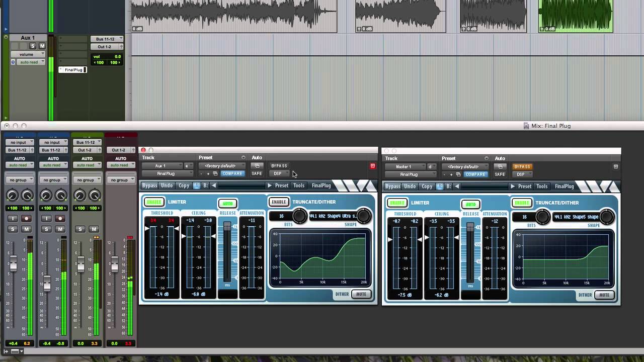
Task: Click input monitor I on strip showing -9.4 volume
Action: [x=47, y=219]
